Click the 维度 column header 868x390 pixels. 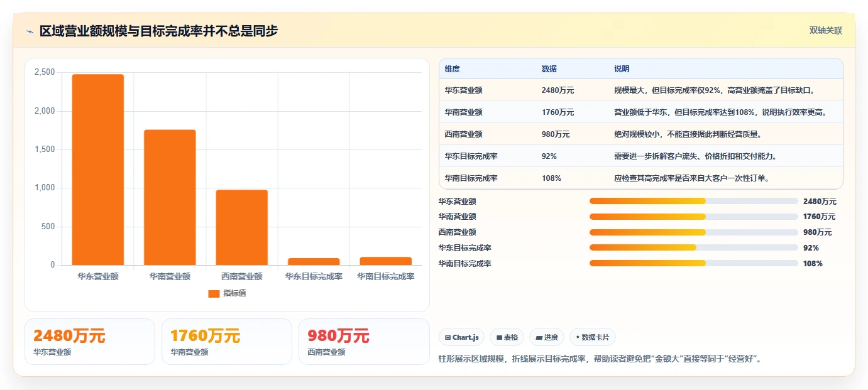click(x=452, y=69)
